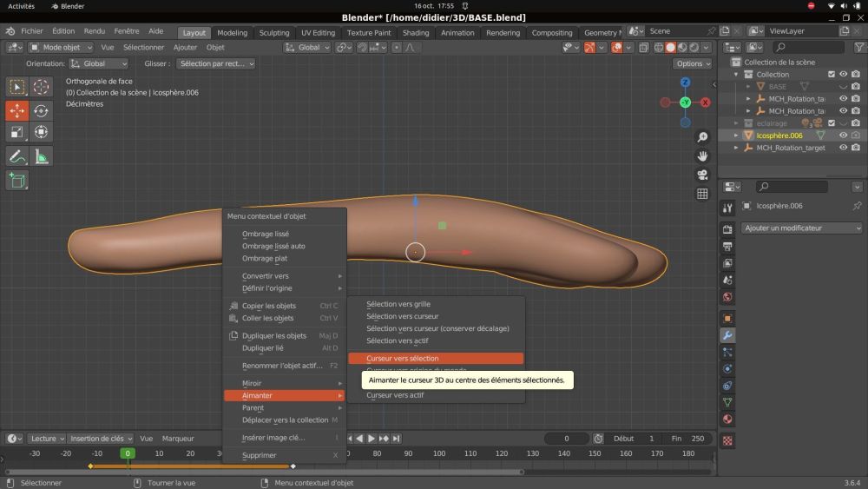The height and width of the screenshot is (489, 868).
Task: Switch to wireframe viewport shading
Action: (x=659, y=48)
